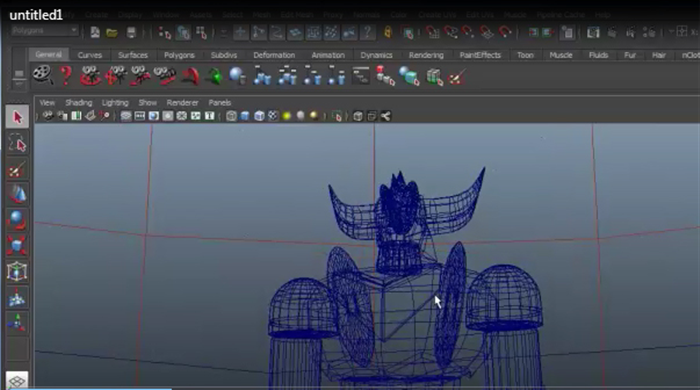The image size is (700, 390).
Task: Enable Snap to view planes magnet icon
Action: pyautogui.click(x=487, y=33)
